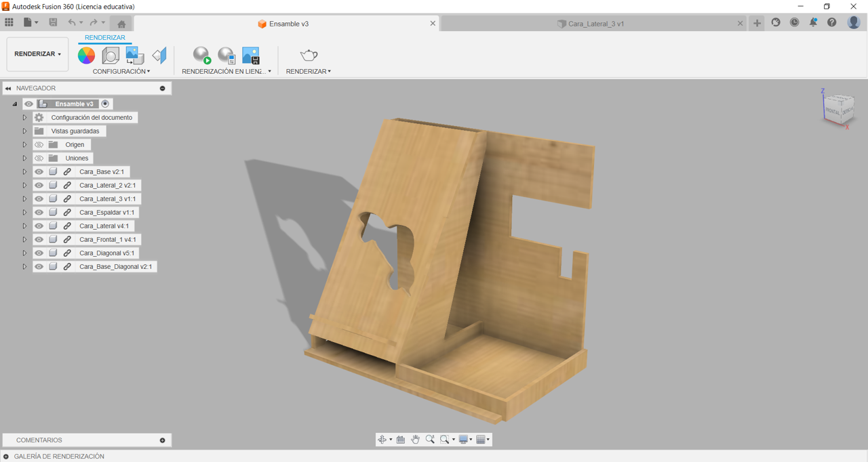
Task: Open the RENDERIZAR workspace dropdown
Action: 37,54
